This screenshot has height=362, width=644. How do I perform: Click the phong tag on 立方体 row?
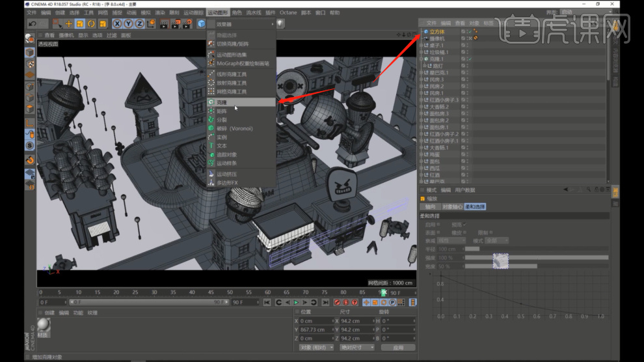pos(476,31)
